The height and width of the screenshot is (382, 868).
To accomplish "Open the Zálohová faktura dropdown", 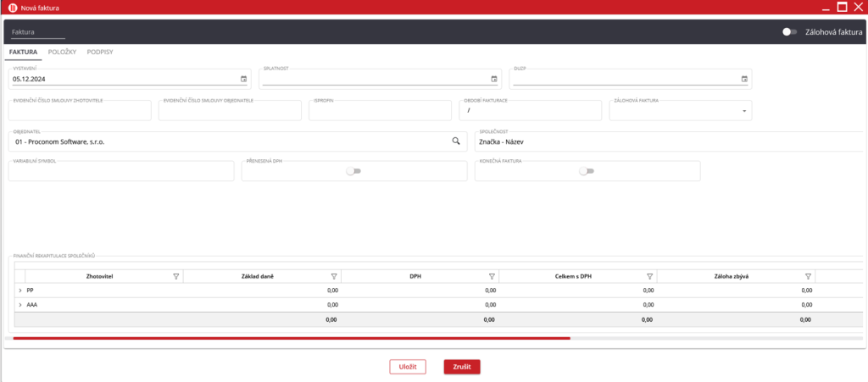I will click(744, 111).
